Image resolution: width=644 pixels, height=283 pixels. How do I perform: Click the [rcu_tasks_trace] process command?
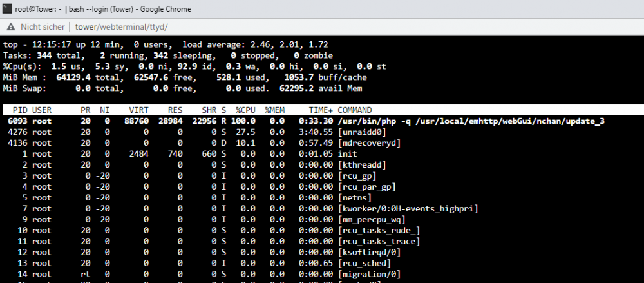[x=379, y=242]
